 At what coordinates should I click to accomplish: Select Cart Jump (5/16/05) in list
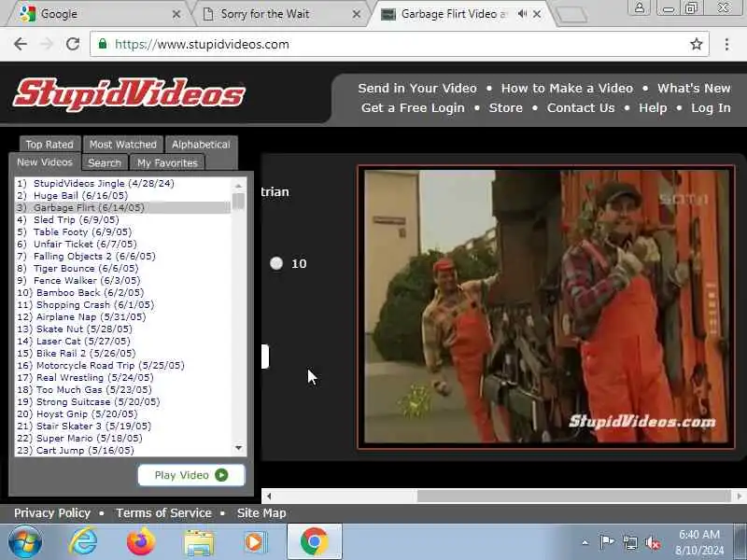click(x=123, y=450)
